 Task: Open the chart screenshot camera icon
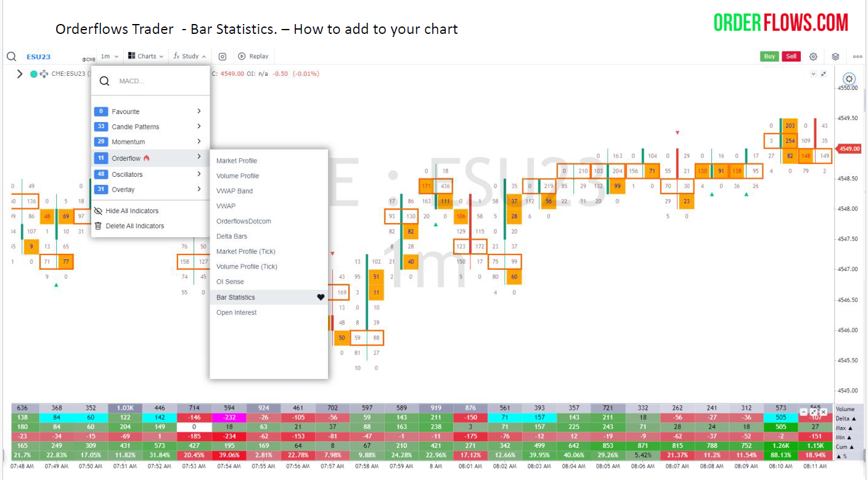pos(223,56)
